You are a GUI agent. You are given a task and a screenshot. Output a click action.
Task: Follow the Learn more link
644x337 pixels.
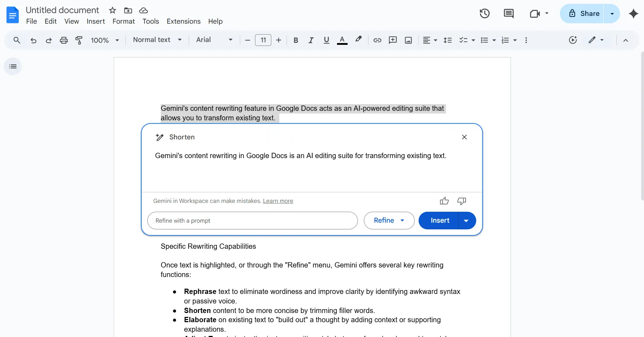pos(278,201)
